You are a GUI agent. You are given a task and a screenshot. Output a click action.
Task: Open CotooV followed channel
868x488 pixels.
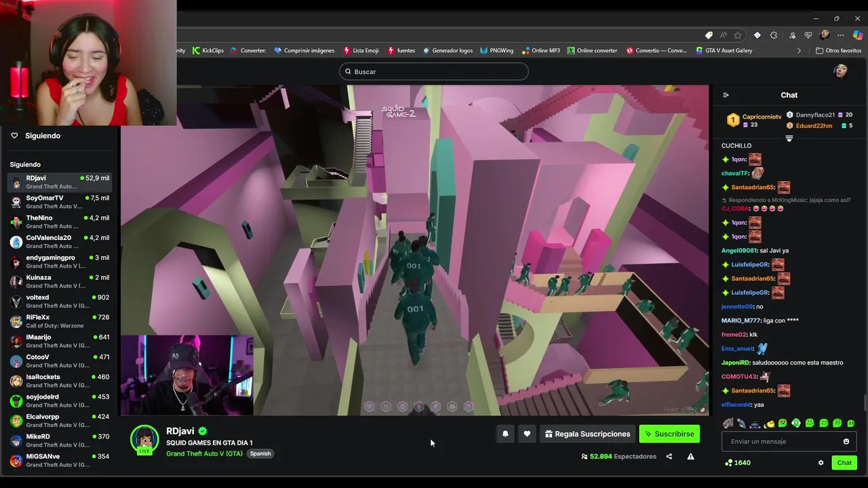pos(60,361)
